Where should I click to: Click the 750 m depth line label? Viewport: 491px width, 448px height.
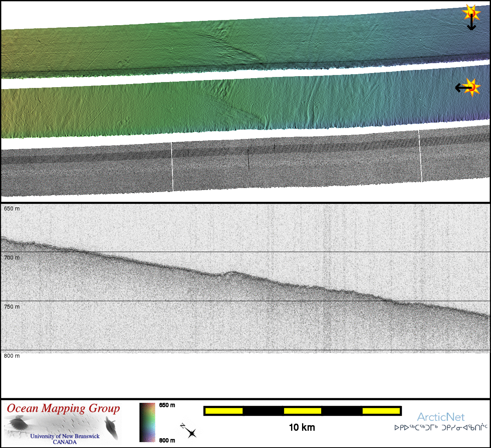pos(12,307)
